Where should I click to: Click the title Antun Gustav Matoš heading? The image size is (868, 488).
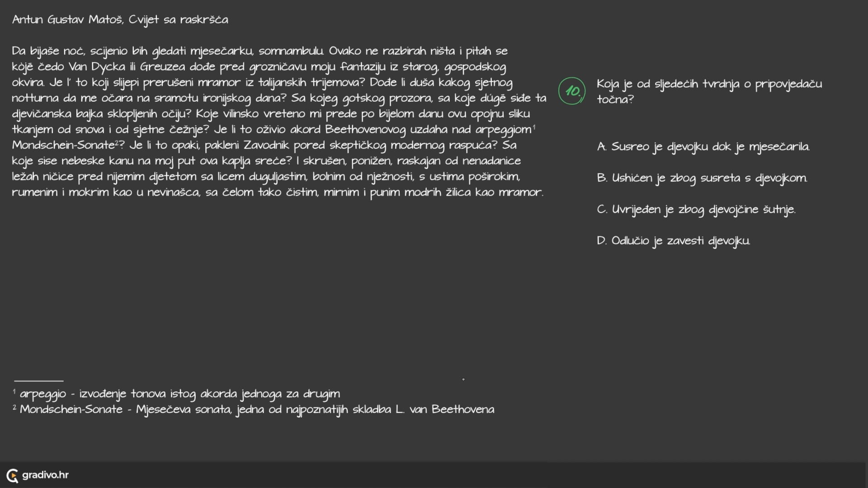coord(120,20)
